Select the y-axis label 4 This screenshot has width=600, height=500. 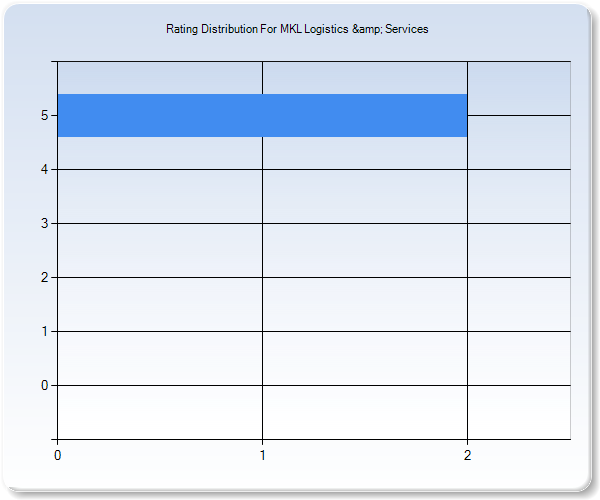44,169
